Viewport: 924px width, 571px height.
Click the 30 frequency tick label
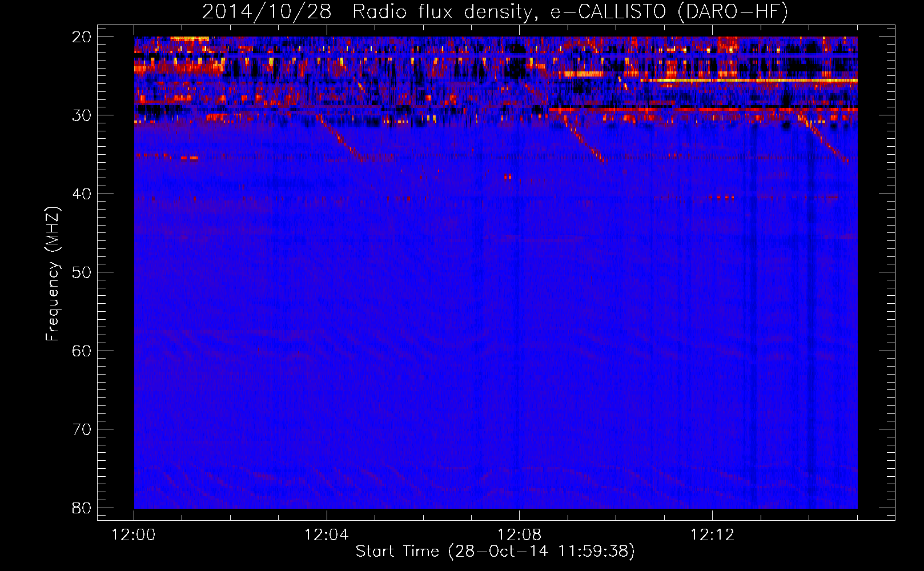point(82,115)
